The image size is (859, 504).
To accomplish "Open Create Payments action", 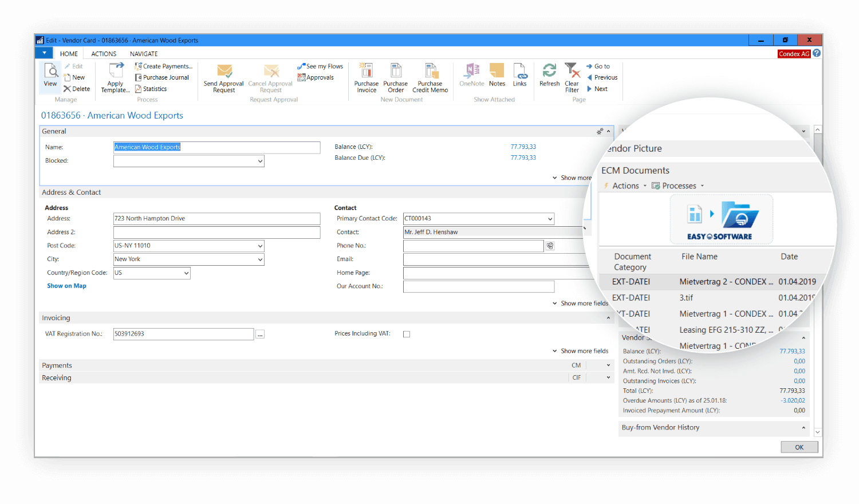I will pos(164,66).
